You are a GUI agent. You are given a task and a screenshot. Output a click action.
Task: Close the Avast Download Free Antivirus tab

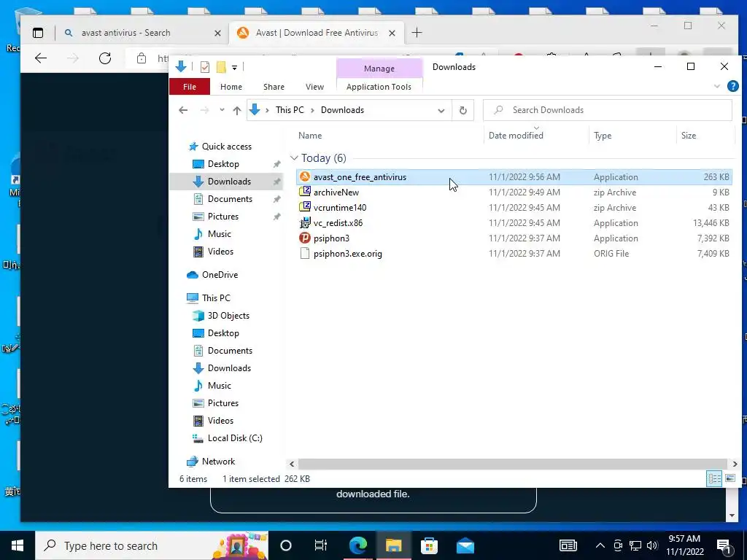(392, 33)
